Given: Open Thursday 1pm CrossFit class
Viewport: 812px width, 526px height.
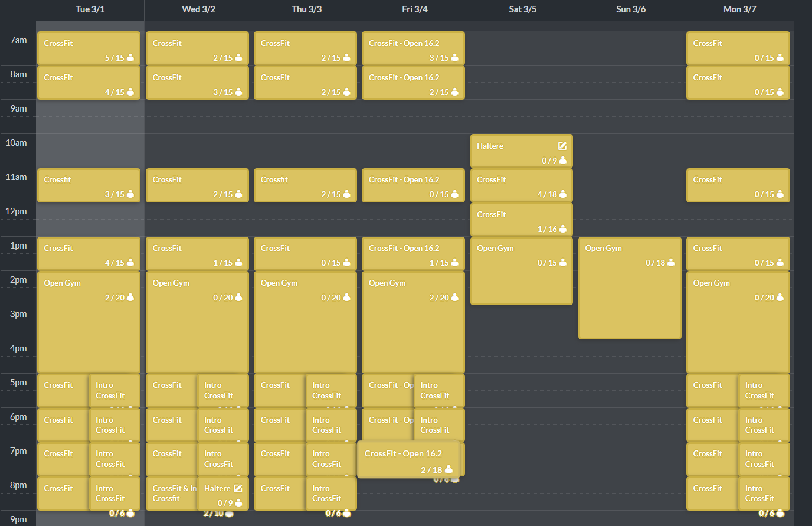Looking at the screenshot, I should [x=304, y=254].
